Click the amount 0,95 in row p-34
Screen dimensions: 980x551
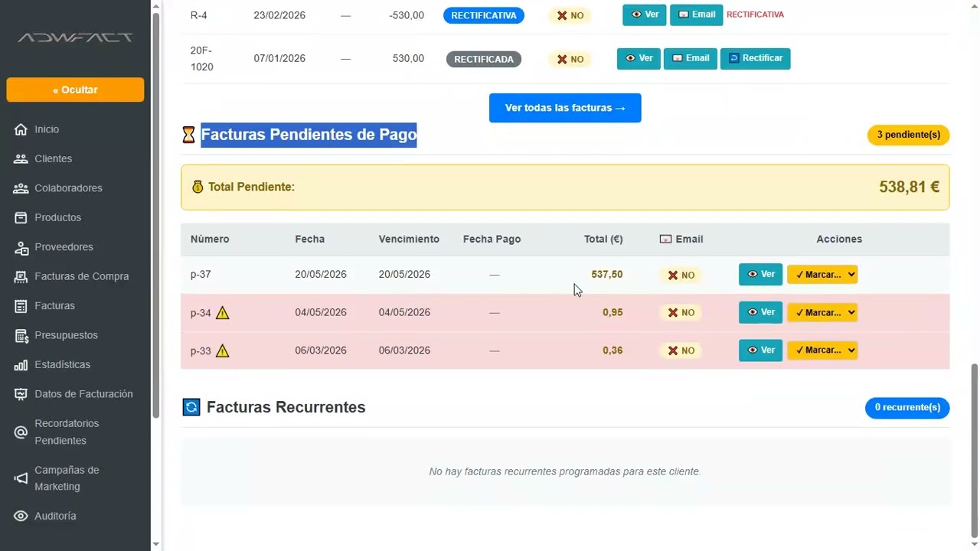point(612,312)
